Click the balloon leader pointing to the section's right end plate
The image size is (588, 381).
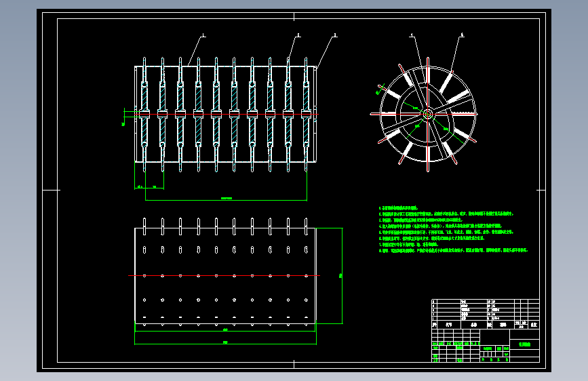tap(326, 52)
